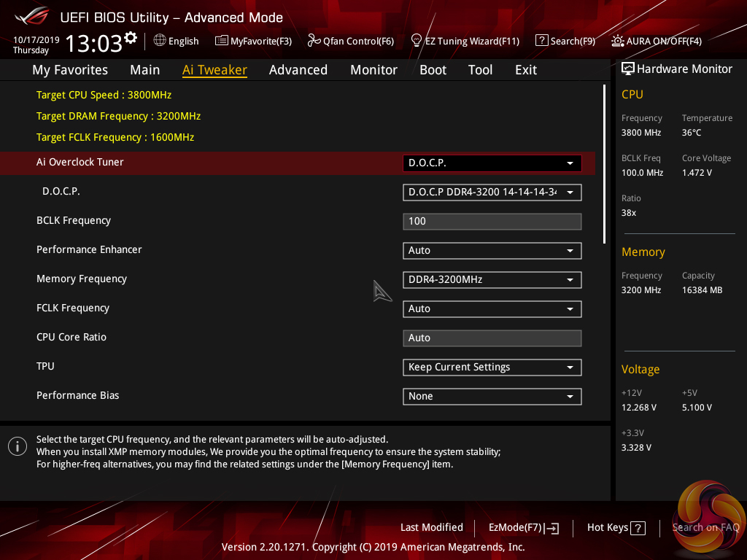The width and height of the screenshot is (747, 560).
Task: Click the +5V 5.100 V reading
Action: 697,408
